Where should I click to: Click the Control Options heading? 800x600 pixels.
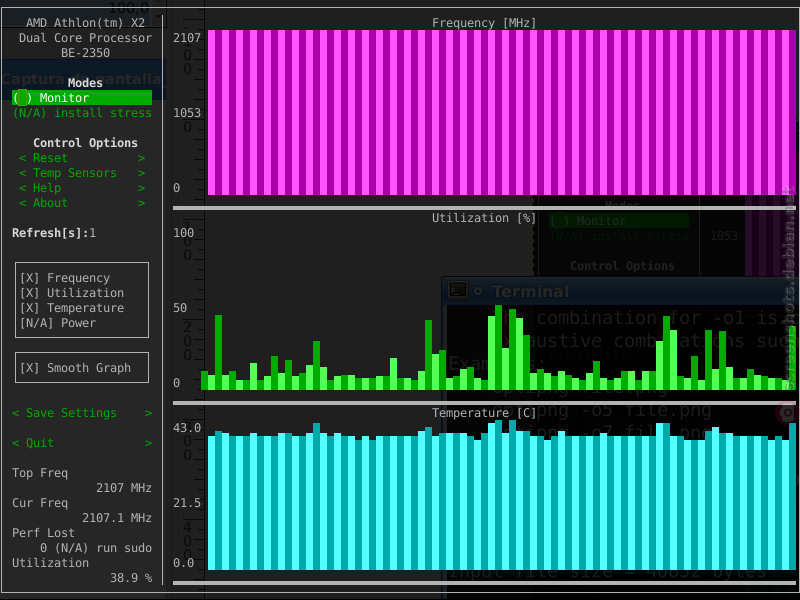pos(85,143)
